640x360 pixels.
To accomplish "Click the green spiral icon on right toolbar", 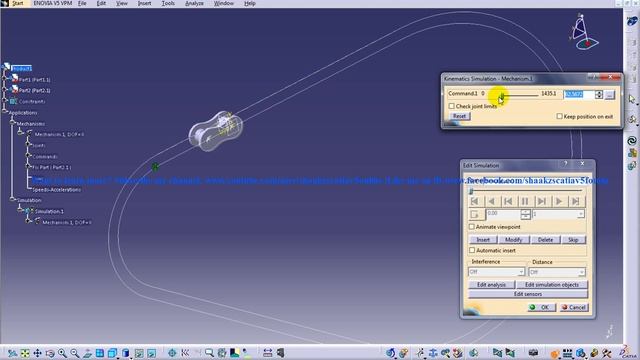I will click(632, 141).
